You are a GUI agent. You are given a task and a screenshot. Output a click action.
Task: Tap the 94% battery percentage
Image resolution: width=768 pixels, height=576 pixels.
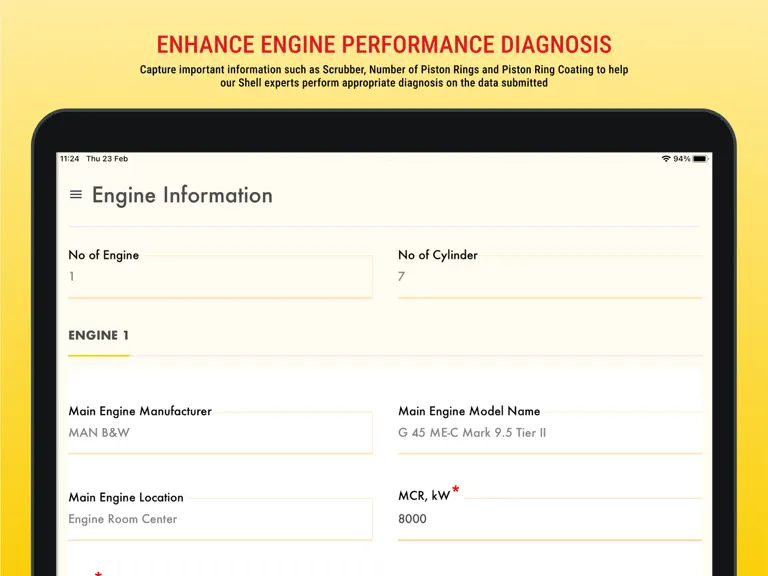[x=681, y=159]
